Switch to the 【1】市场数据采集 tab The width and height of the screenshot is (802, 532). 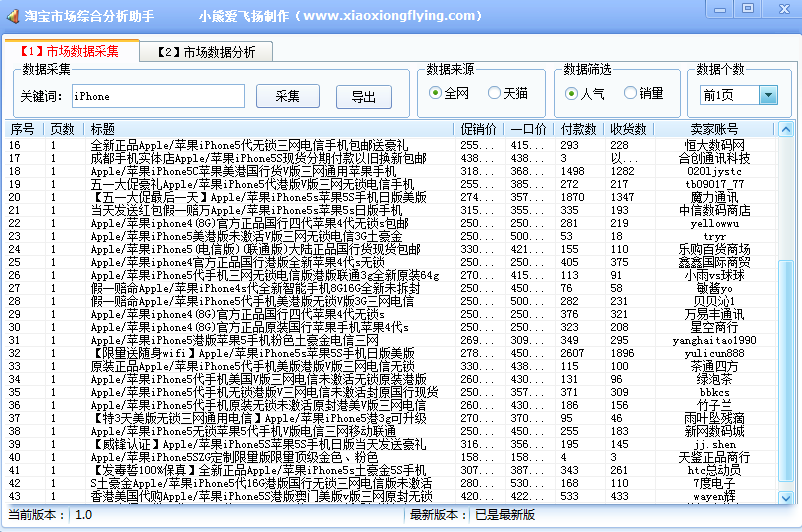point(68,51)
